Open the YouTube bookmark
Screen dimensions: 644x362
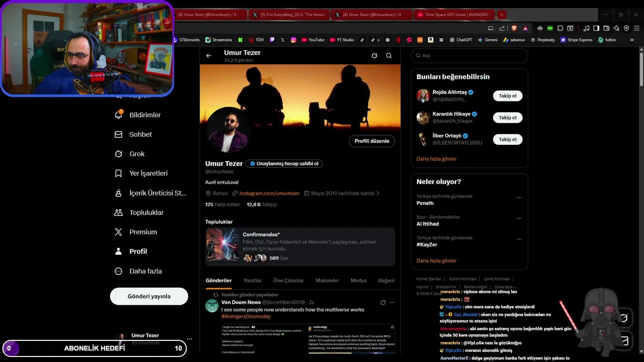[313, 40]
